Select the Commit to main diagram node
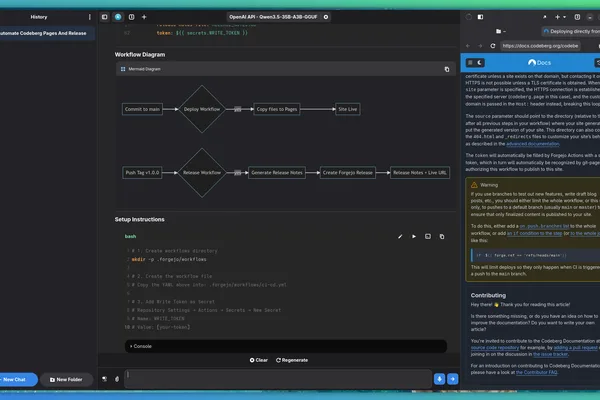Screen dimensions: 600x400 [x=142, y=109]
